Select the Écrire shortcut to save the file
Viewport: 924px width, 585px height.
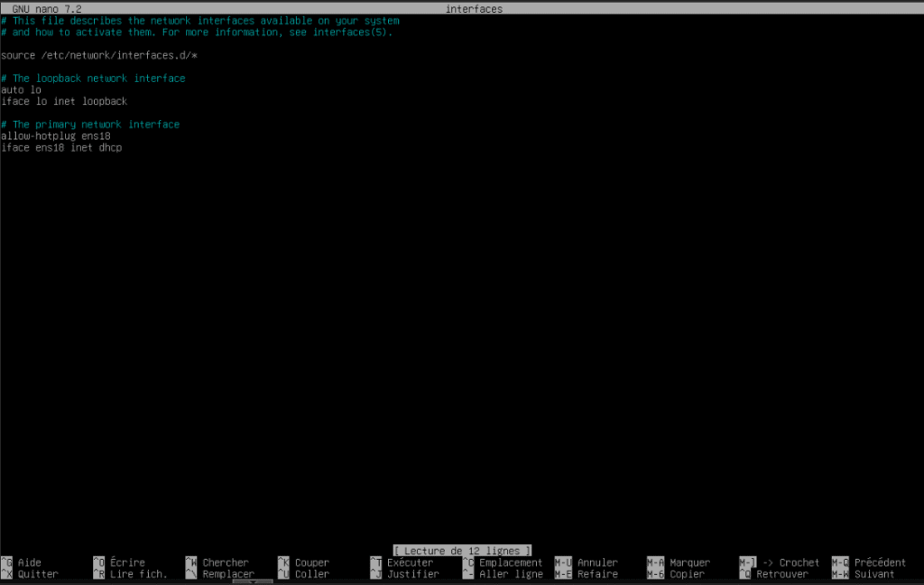click(x=126, y=562)
